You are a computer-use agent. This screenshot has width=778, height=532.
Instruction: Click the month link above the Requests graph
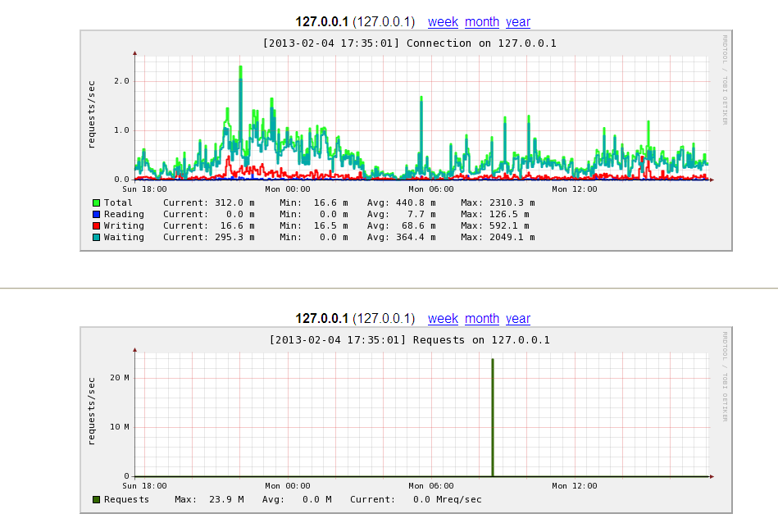click(482, 319)
